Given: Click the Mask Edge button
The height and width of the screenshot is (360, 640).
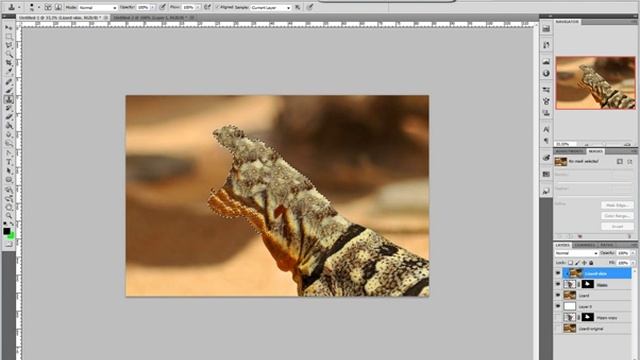Looking at the screenshot, I should tap(617, 205).
